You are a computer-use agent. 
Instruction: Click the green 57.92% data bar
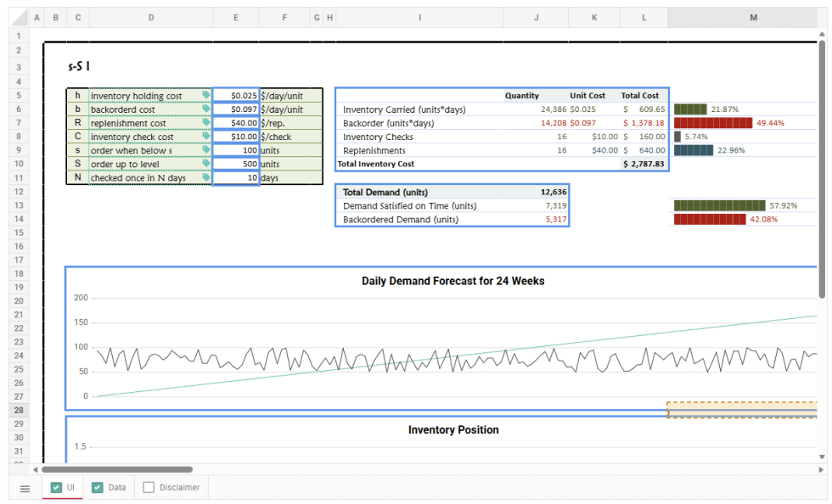coord(720,205)
